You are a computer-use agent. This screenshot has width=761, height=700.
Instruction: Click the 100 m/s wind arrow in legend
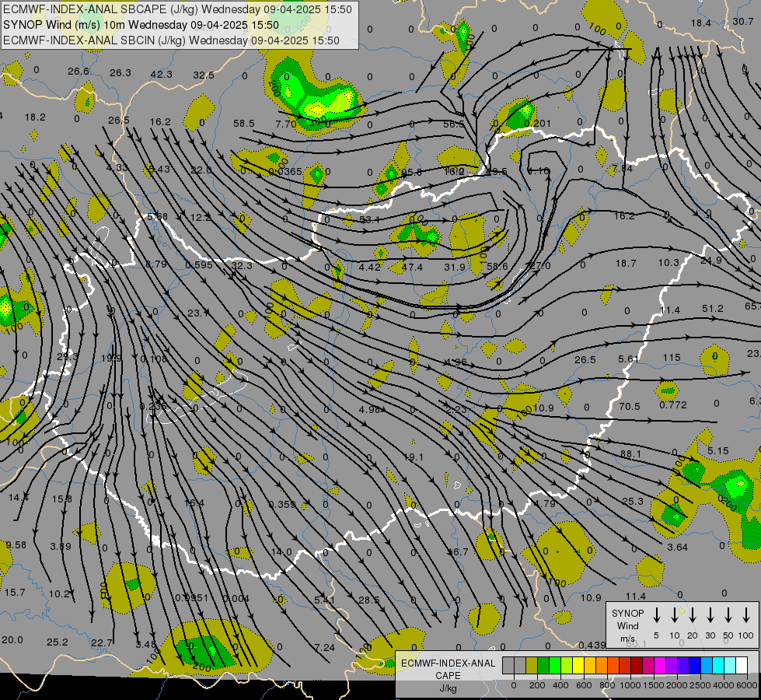746,615
